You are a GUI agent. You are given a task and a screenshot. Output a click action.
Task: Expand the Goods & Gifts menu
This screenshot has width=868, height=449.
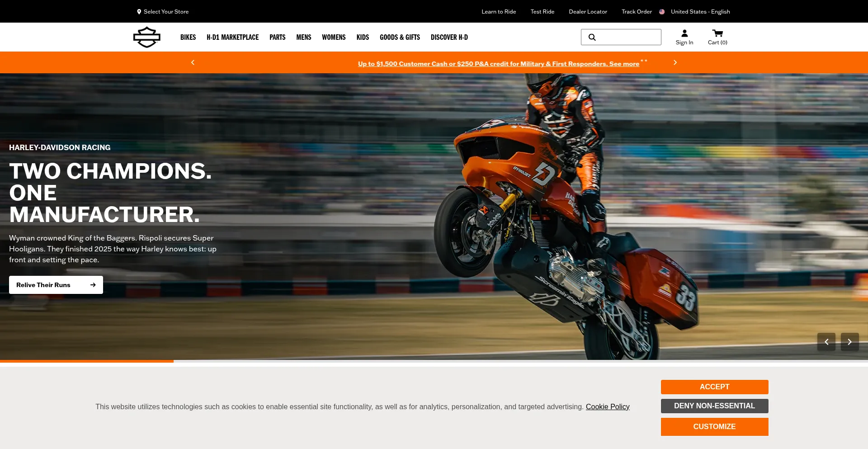click(x=400, y=37)
